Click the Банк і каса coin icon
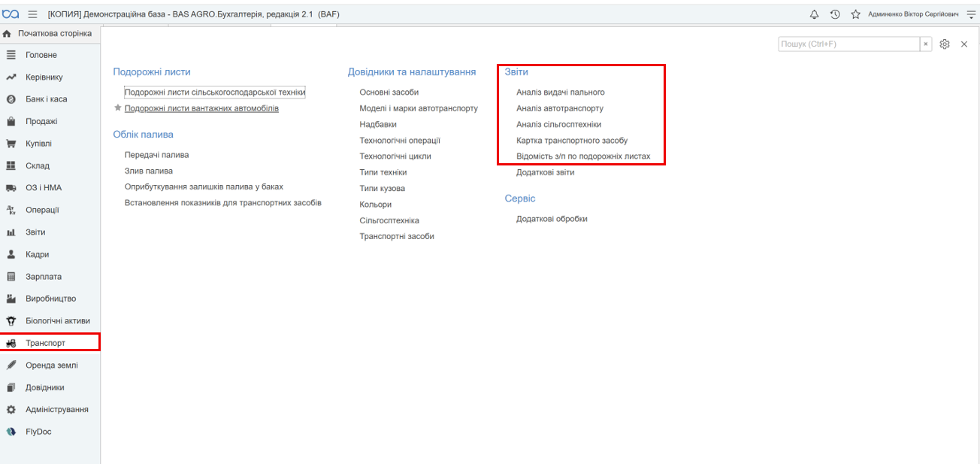Screen dimensions: 980x464 [11, 99]
